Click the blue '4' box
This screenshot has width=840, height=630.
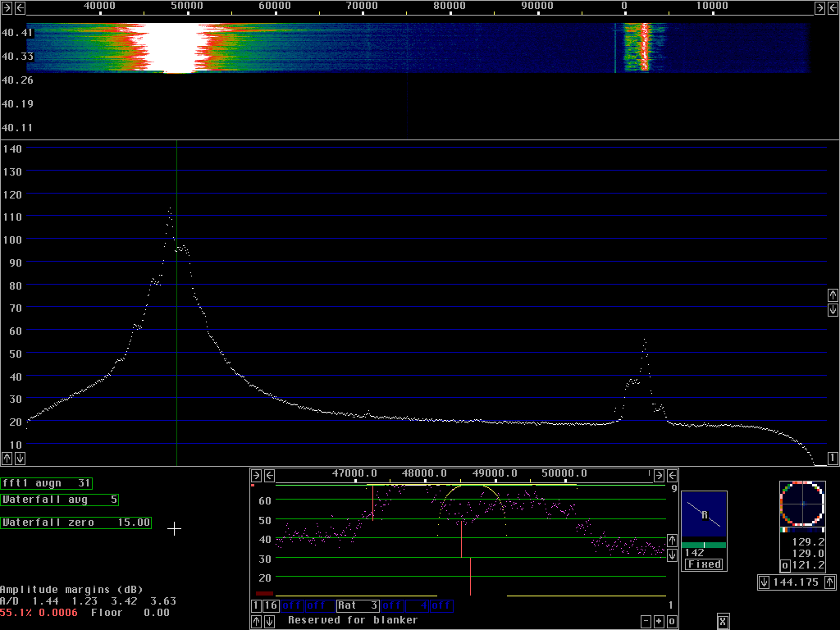(x=418, y=606)
